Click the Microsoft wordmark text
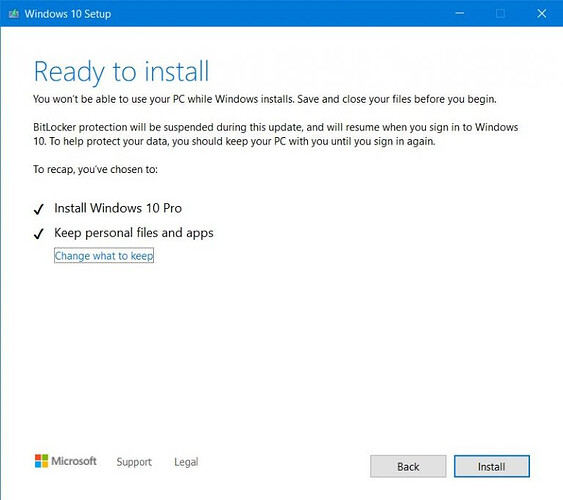Image resolution: width=563 pixels, height=500 pixels. pyautogui.click(x=74, y=461)
